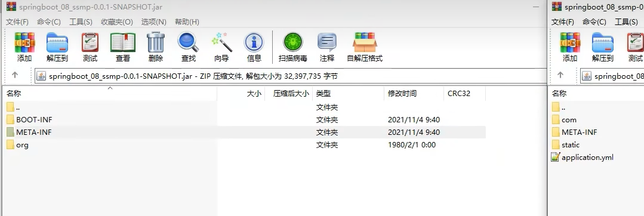Select the com folder in right window

tap(564, 120)
